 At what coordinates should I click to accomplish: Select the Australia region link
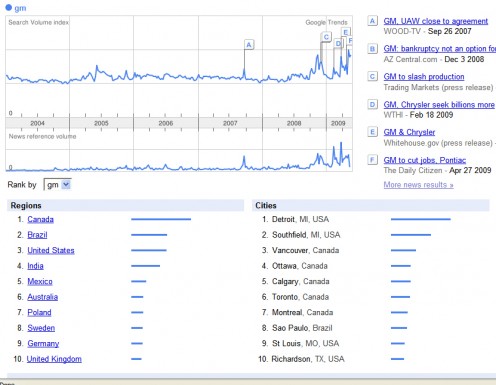[42, 297]
